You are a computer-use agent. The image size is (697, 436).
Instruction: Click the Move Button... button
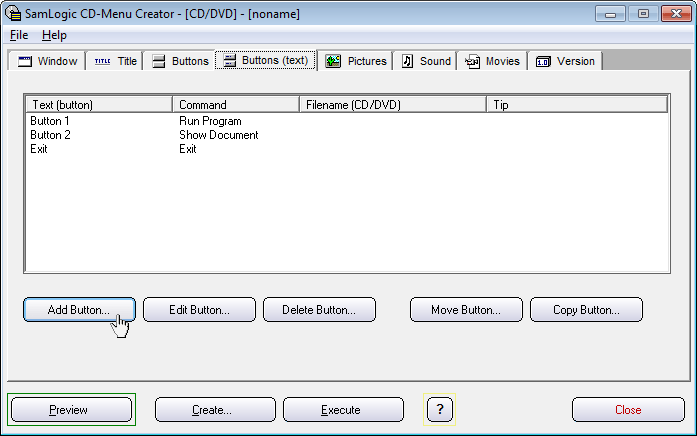coord(466,310)
